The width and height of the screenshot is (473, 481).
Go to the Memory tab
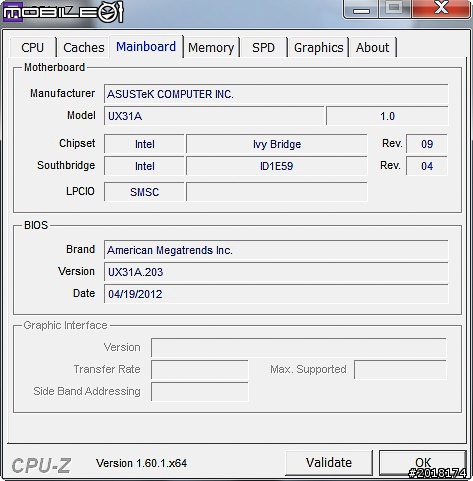pyautogui.click(x=211, y=47)
